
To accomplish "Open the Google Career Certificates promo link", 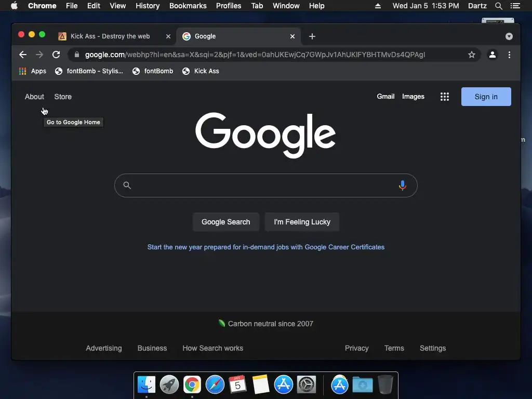I will (265, 247).
